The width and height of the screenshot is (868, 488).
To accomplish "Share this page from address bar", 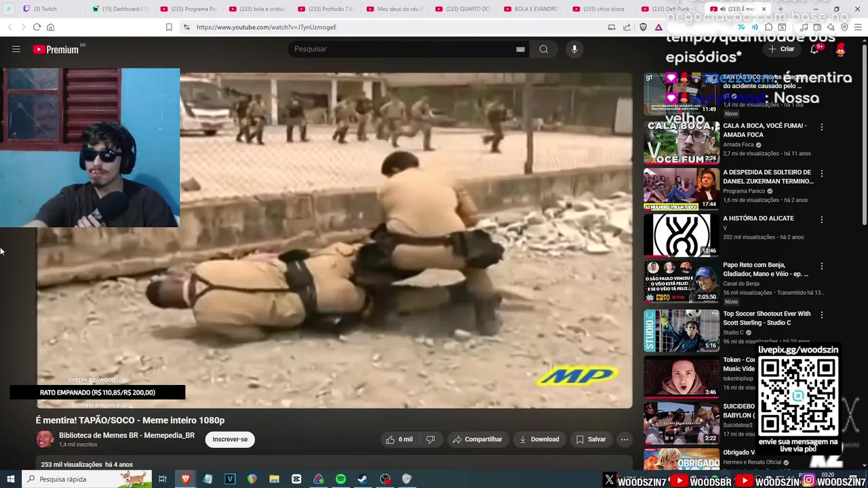I will tap(627, 27).
